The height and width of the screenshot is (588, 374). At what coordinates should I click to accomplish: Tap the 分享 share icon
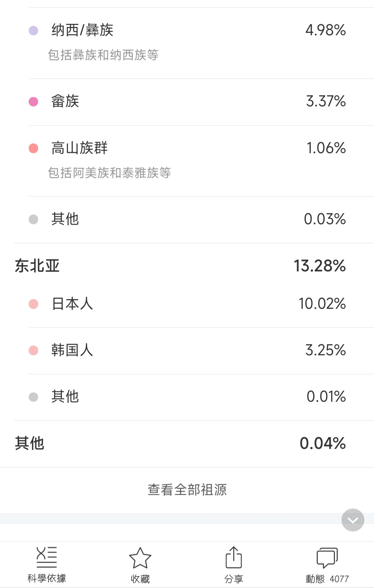(x=234, y=557)
